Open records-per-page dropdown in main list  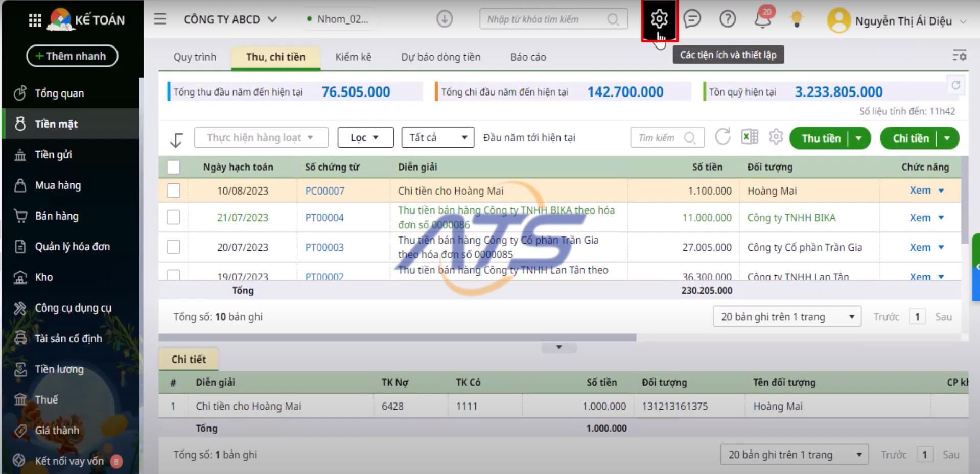pos(787,317)
